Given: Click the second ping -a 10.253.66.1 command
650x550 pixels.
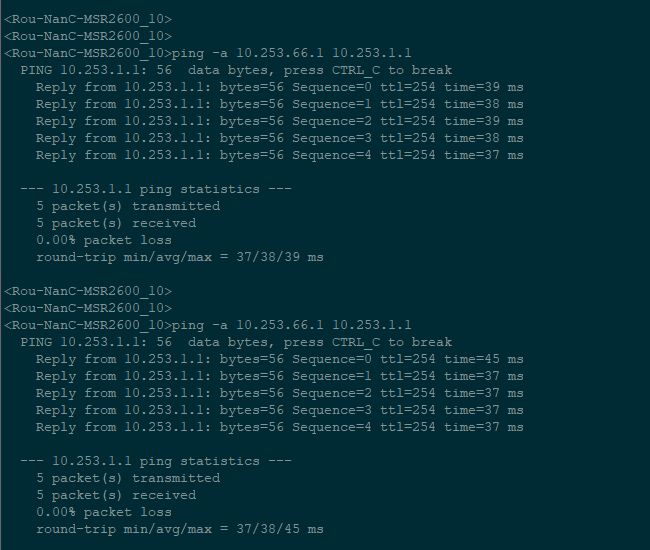Looking at the screenshot, I should point(292,325).
